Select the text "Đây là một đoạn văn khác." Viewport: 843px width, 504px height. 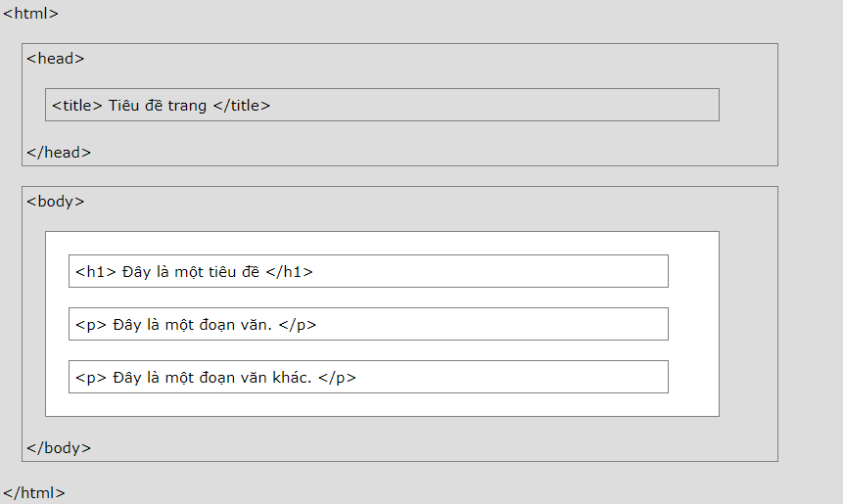point(212,378)
